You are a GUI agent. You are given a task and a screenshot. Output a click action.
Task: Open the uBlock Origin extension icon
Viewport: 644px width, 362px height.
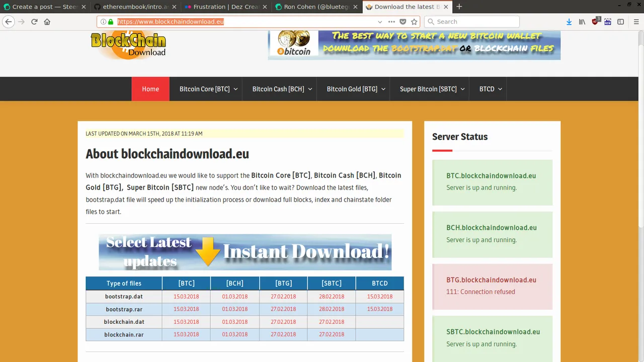pyautogui.click(x=595, y=22)
